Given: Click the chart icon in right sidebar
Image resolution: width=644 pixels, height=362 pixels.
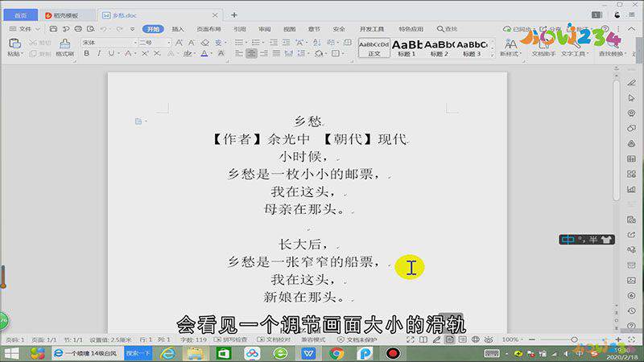Looking at the screenshot, I should [x=631, y=189].
